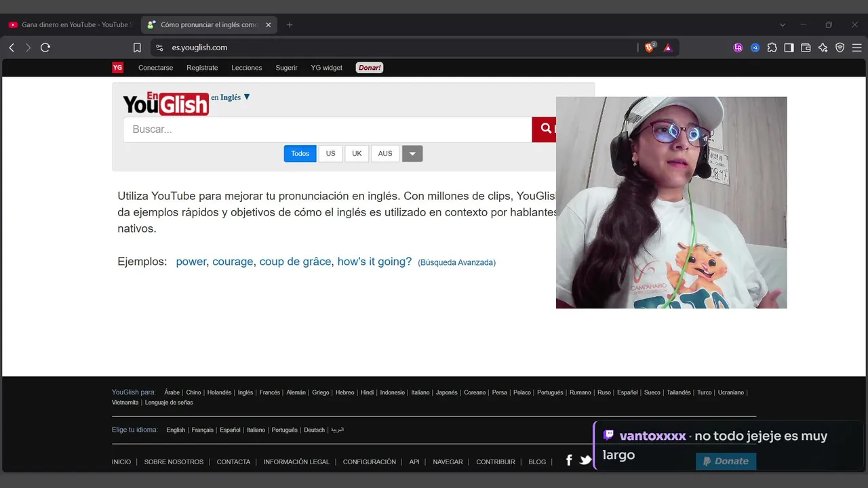Click the Donar! button in the top bar
The height and width of the screenshot is (488, 868).
[370, 68]
